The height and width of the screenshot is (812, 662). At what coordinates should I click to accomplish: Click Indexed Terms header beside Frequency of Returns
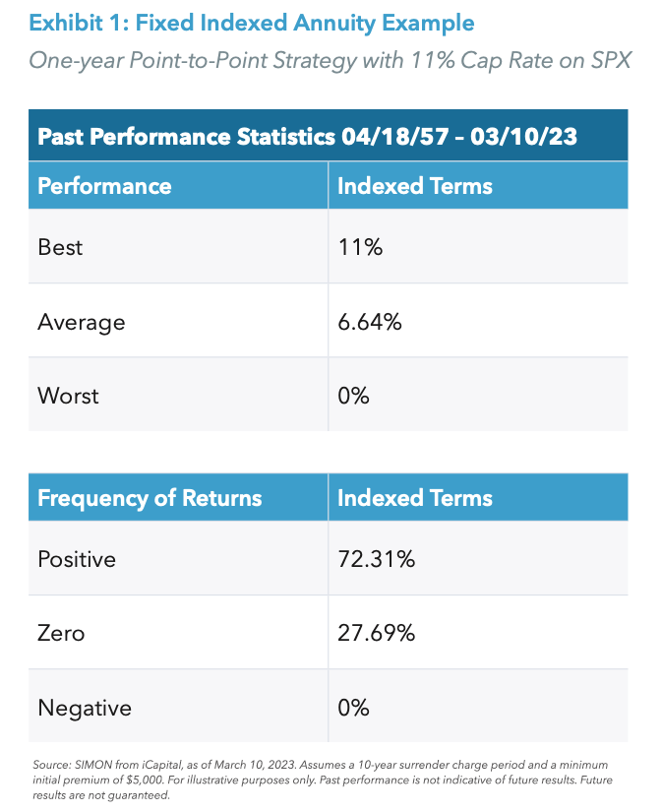[415, 498]
